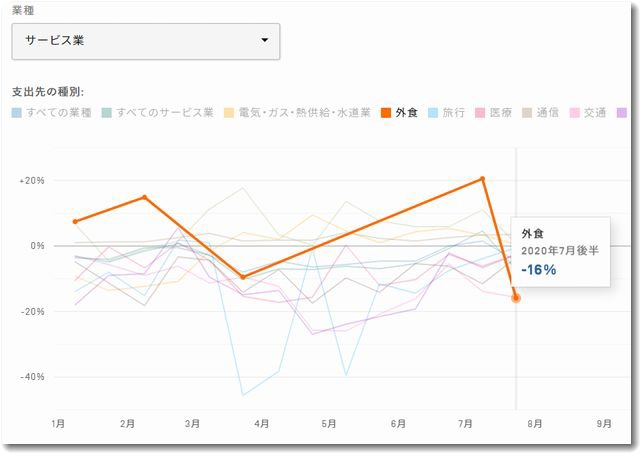Enable the 交通 series in the legend

coord(594,113)
